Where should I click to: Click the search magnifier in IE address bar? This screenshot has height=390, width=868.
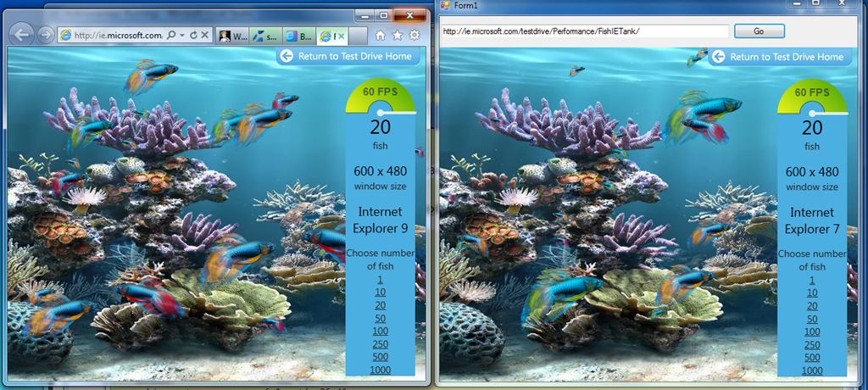coord(171,35)
